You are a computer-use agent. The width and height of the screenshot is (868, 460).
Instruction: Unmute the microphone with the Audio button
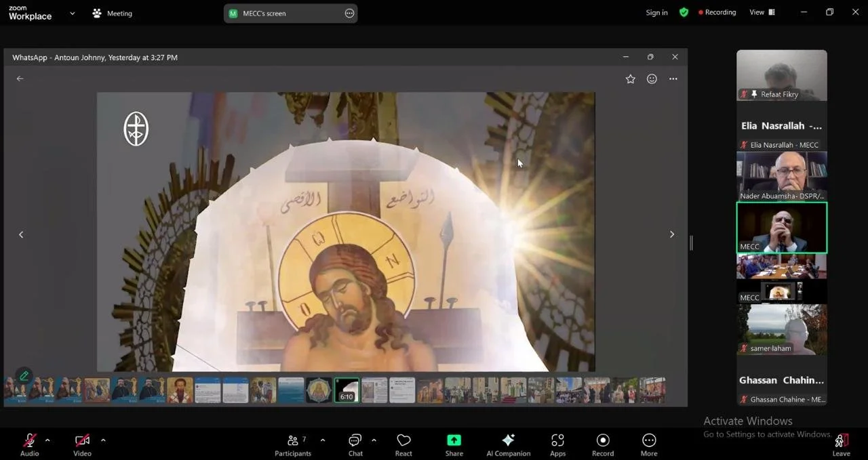[x=29, y=445]
